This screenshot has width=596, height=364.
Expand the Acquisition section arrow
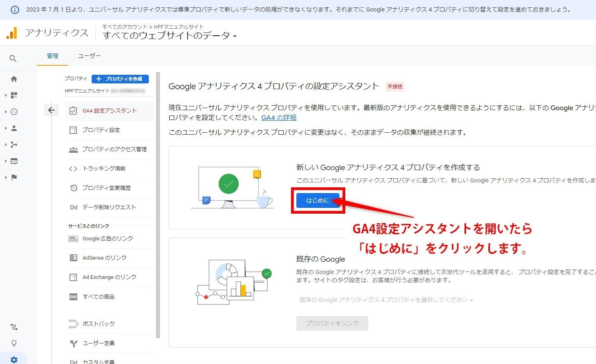(x=6, y=145)
